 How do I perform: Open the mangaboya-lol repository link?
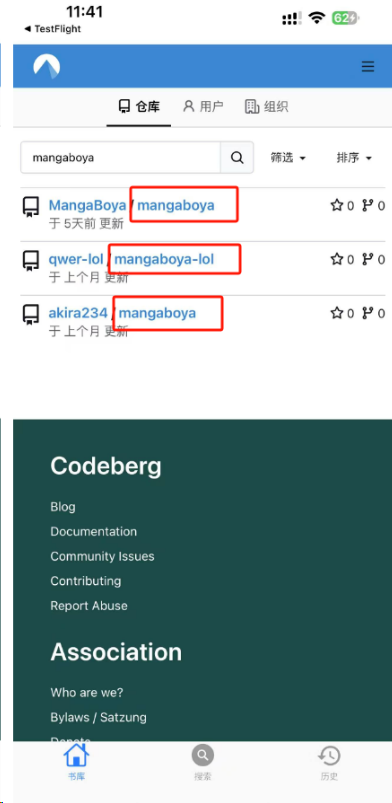(x=164, y=259)
